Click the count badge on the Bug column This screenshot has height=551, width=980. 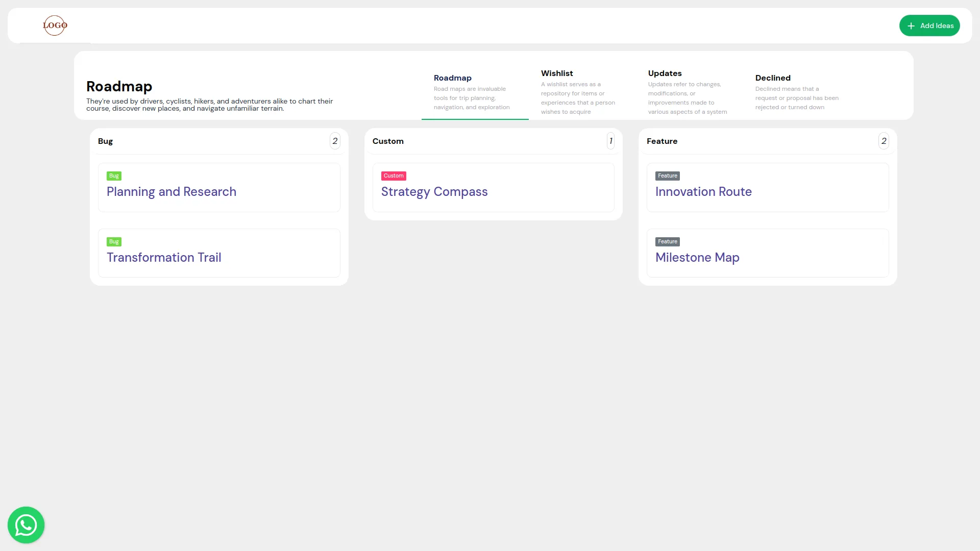pos(335,141)
